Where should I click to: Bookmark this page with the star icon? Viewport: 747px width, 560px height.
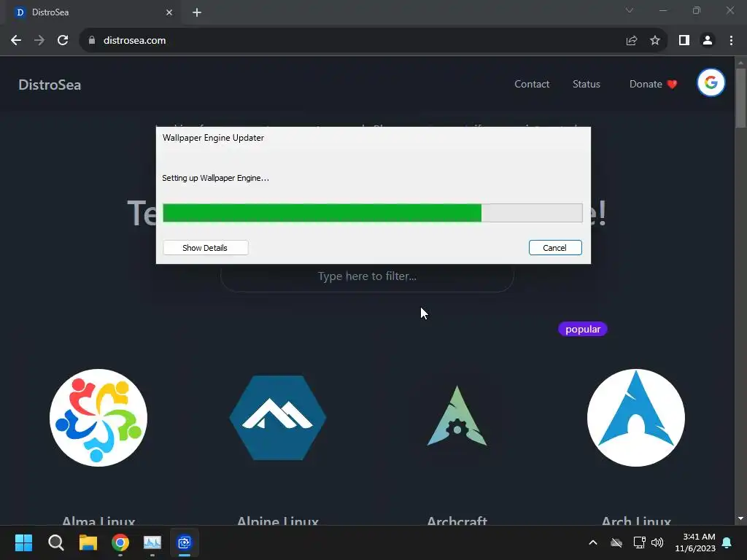[x=655, y=41]
